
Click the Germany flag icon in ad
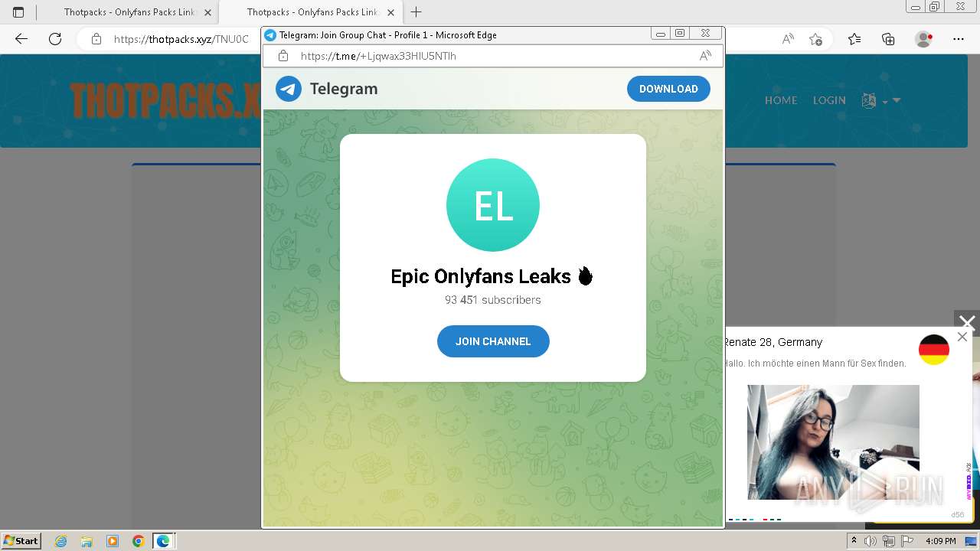click(934, 350)
